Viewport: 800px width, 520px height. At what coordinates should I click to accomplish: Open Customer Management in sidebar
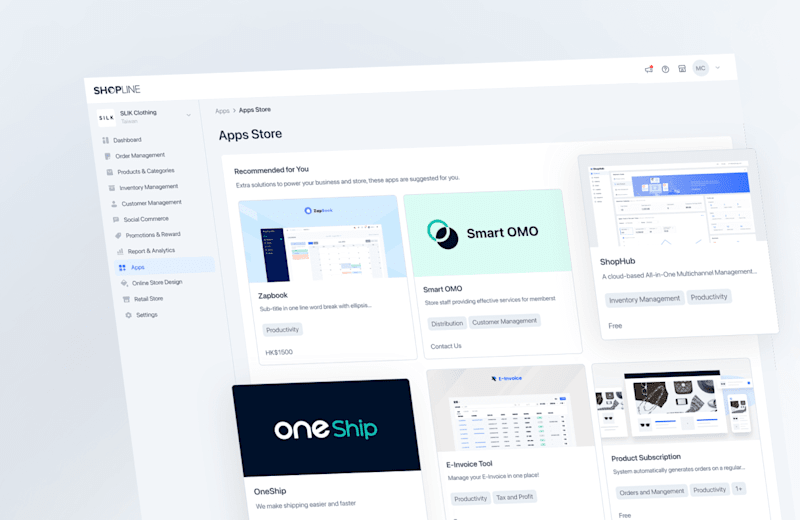coord(152,203)
